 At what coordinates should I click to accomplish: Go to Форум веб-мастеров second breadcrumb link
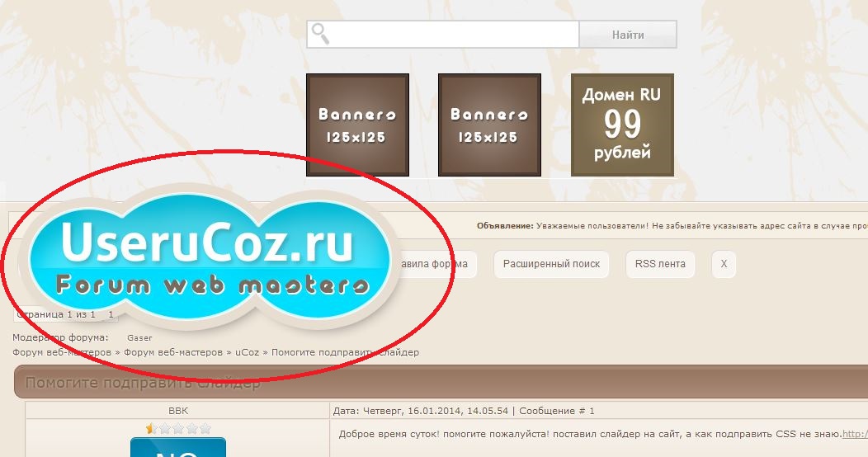click(173, 352)
